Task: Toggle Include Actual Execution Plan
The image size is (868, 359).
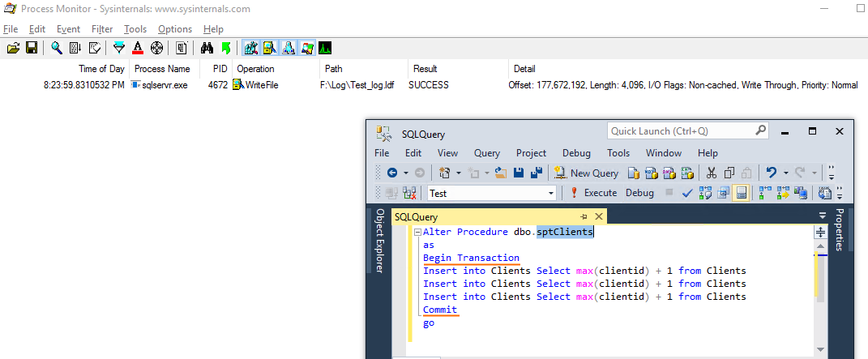Action: click(x=765, y=193)
